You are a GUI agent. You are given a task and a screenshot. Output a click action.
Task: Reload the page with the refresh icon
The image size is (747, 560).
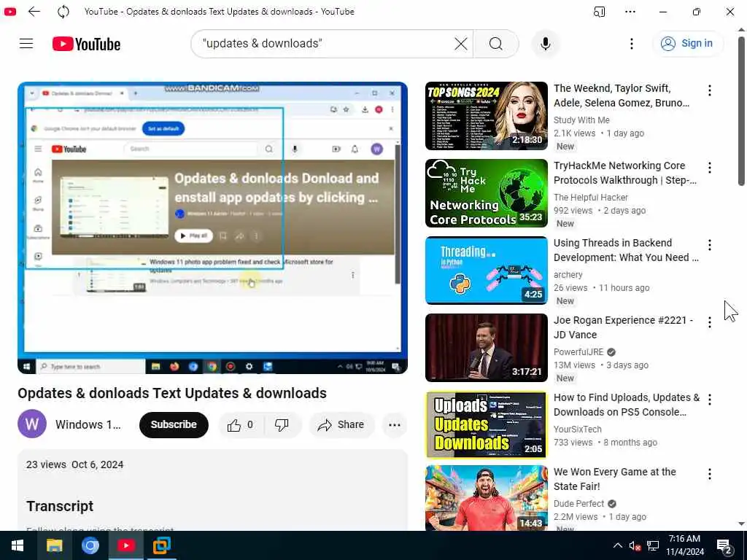(63, 12)
